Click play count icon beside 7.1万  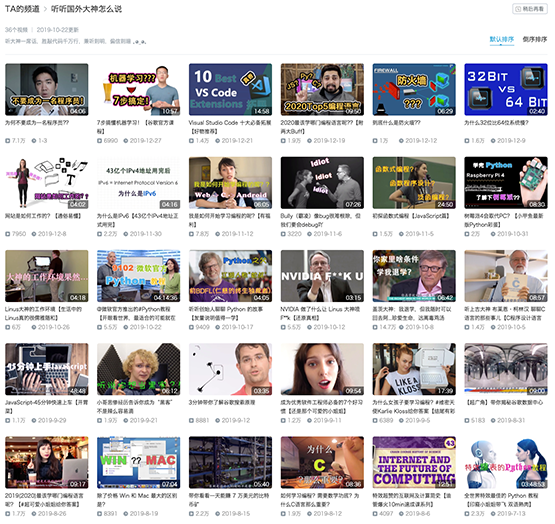tap(7, 141)
